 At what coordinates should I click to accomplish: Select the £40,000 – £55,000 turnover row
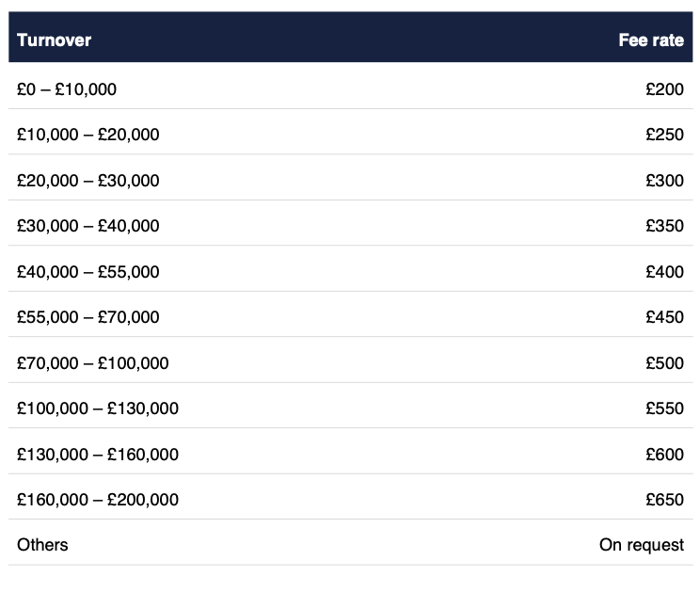coord(88,272)
